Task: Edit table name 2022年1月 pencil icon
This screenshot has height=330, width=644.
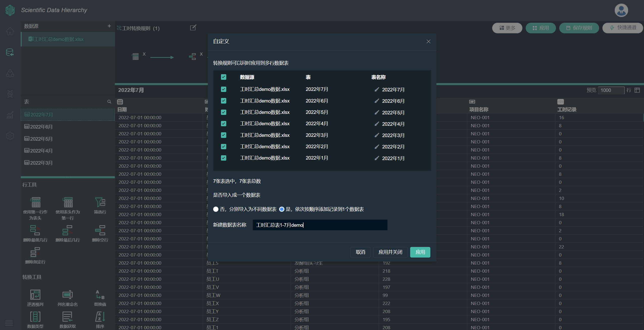Action: (377, 158)
